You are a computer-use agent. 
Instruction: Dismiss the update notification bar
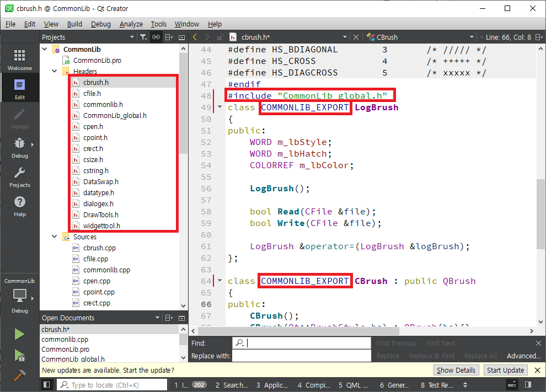(x=537, y=370)
